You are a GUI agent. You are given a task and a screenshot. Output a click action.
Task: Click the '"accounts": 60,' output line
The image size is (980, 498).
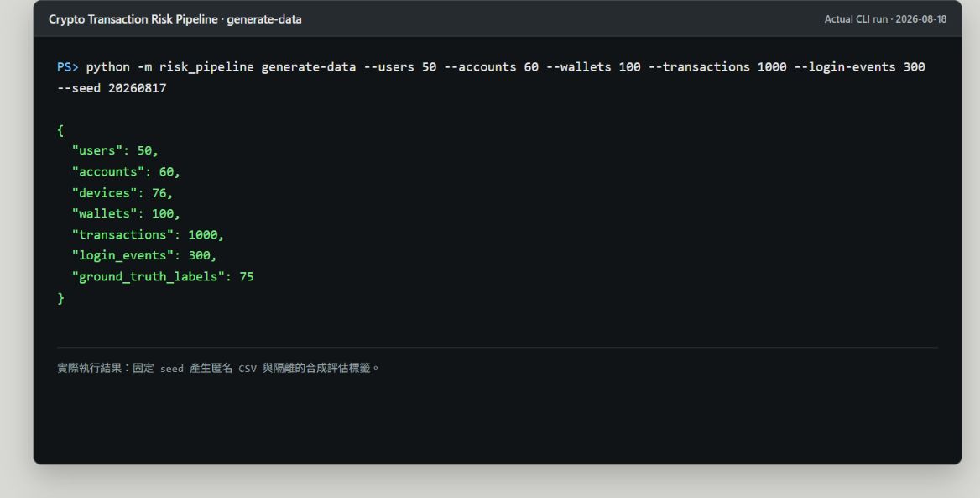126,172
